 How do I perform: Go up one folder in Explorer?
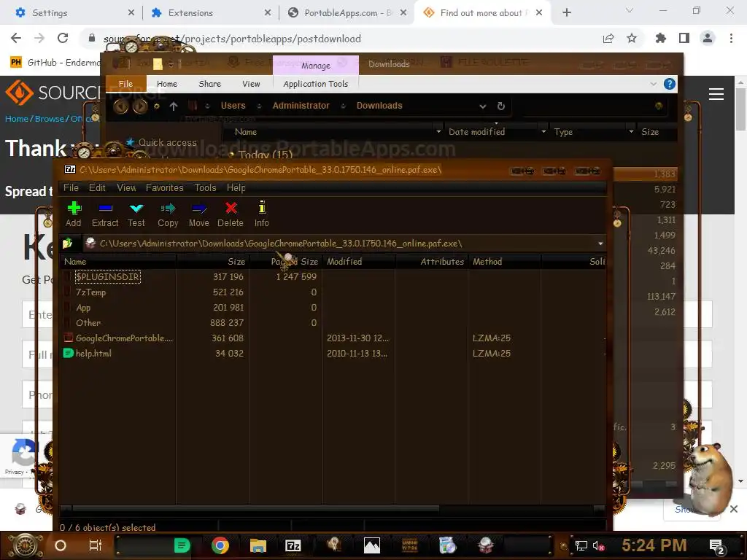[174, 106]
